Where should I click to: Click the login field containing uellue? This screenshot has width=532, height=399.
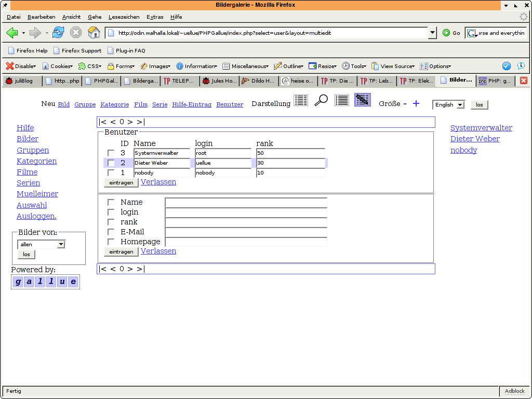tap(223, 163)
